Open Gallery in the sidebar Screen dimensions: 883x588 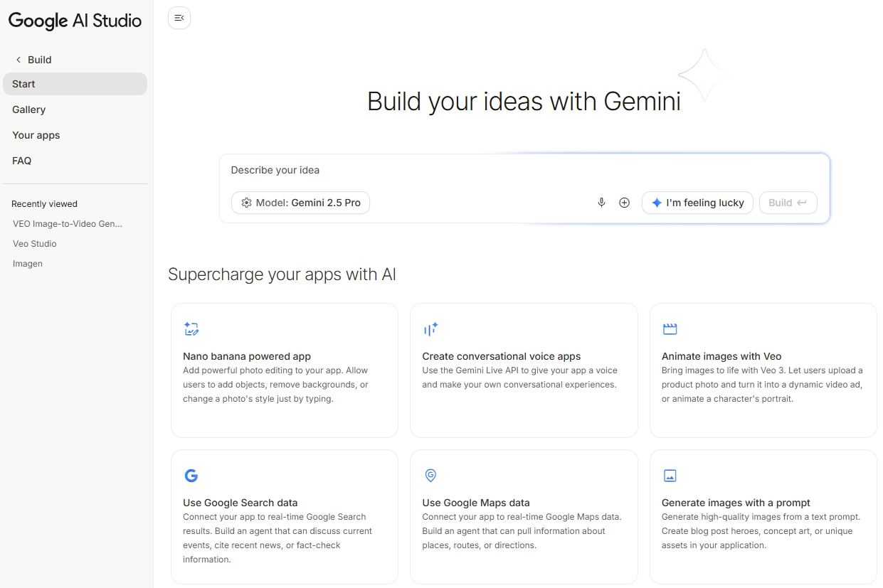tap(75, 109)
